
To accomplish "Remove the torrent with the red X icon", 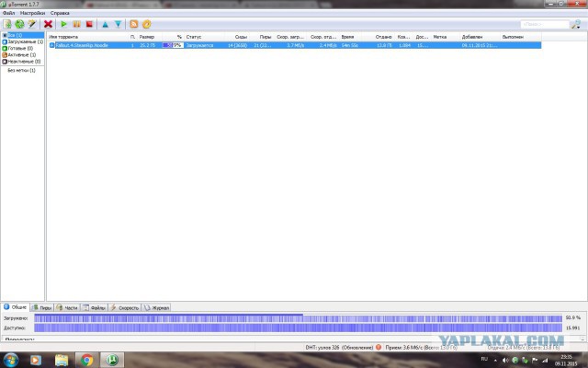I will [48, 24].
